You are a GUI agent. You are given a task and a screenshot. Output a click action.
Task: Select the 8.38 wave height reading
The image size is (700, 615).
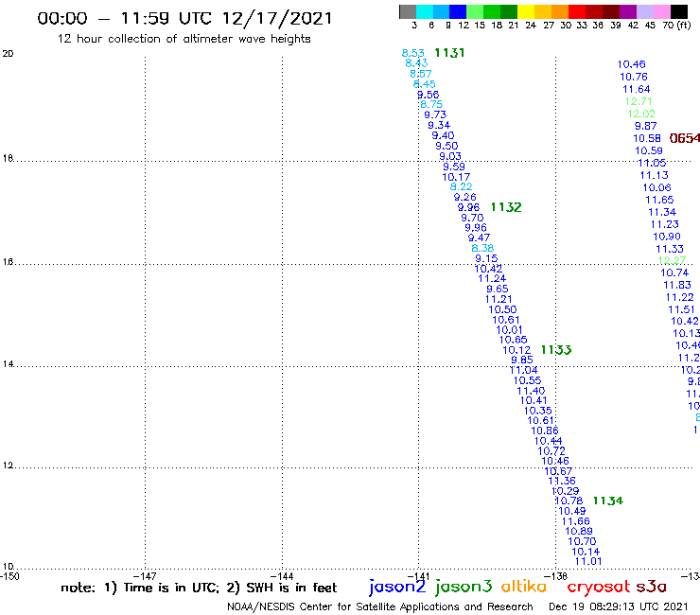[483, 248]
